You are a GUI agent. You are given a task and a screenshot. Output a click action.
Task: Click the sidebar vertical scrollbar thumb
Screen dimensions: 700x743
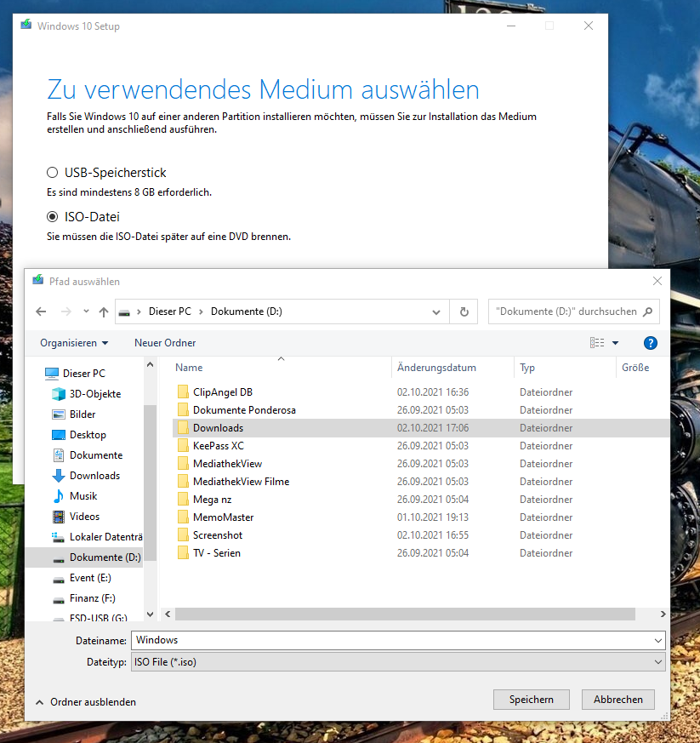151,483
